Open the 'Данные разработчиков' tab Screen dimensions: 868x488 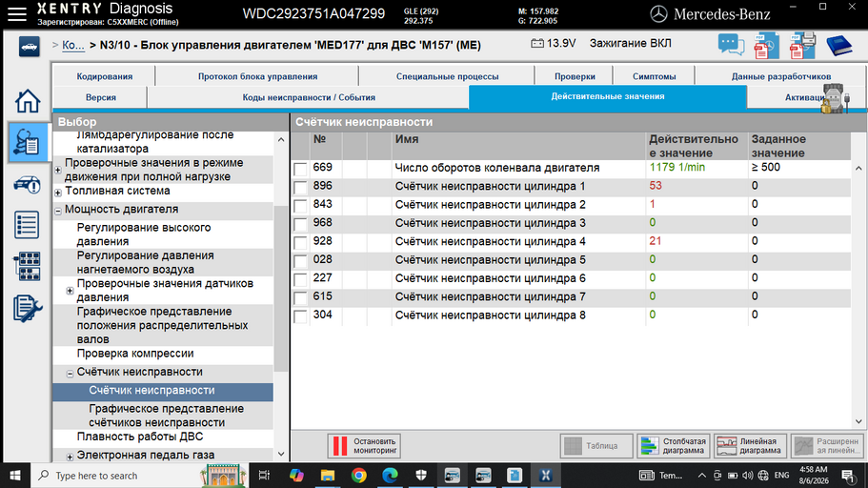coord(780,76)
